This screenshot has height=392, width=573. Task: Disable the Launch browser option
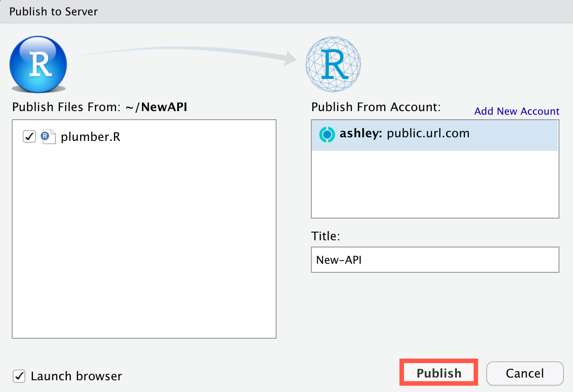[19, 376]
